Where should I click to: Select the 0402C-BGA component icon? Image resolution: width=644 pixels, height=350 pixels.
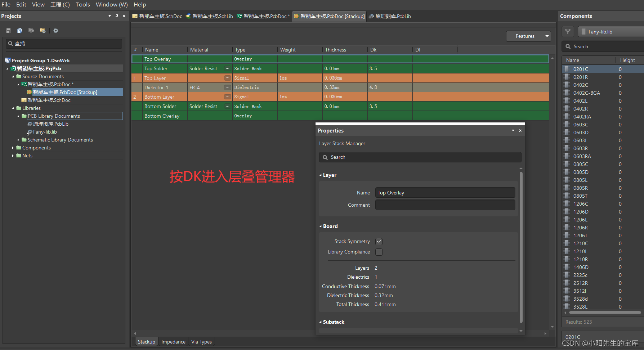[567, 93]
